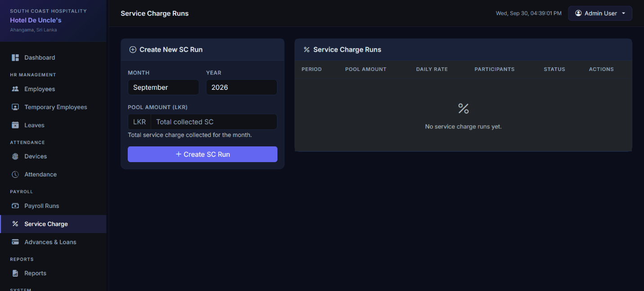Click Hotel De Uncle's title link
The image size is (644, 291).
(36, 20)
